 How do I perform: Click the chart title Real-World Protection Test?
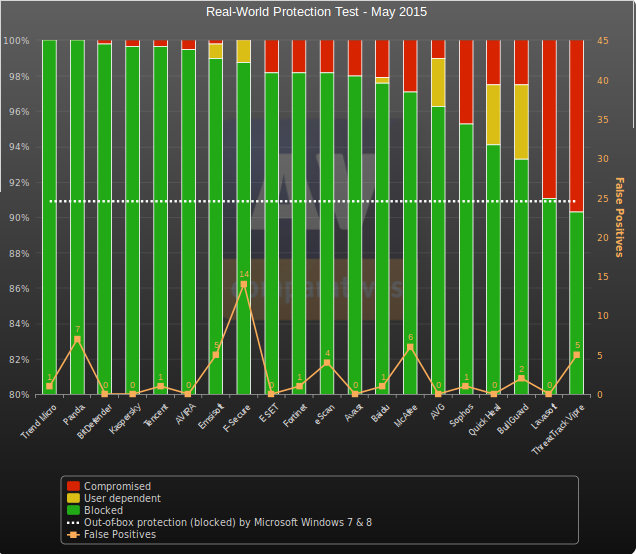click(x=316, y=12)
